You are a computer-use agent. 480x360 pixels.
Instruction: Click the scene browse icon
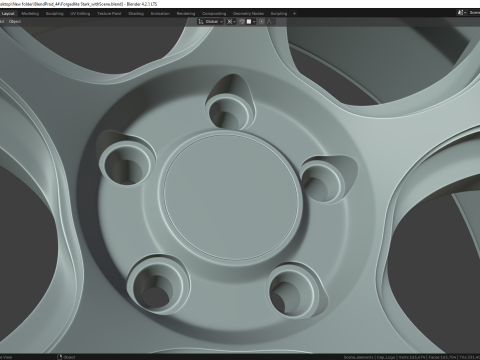(462, 13)
